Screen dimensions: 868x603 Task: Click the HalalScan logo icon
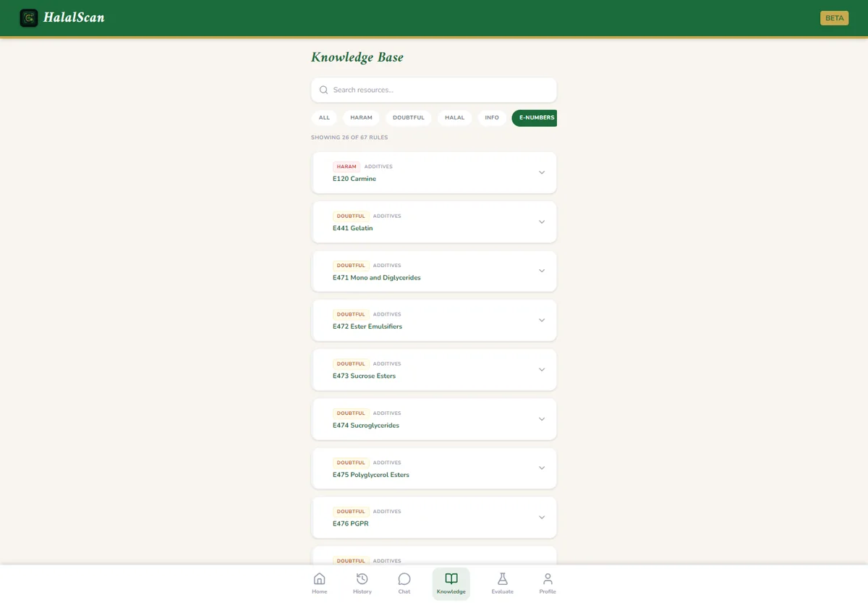pos(29,18)
